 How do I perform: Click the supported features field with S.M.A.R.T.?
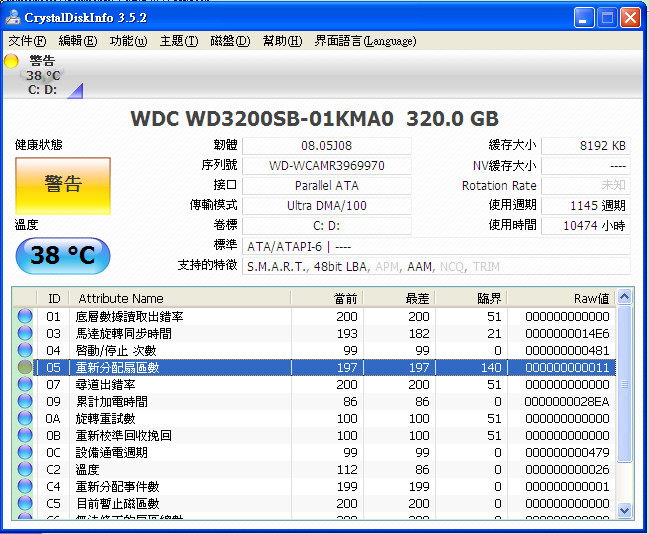point(436,267)
